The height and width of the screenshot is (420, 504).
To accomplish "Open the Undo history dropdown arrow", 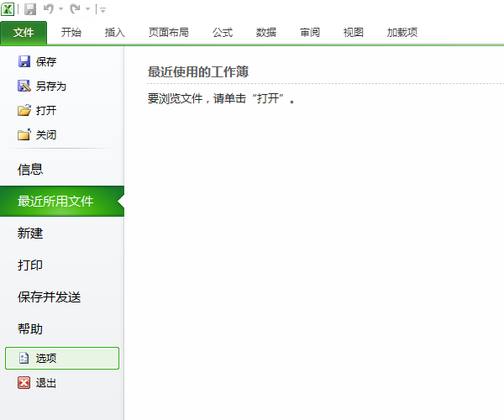I will click(x=60, y=10).
